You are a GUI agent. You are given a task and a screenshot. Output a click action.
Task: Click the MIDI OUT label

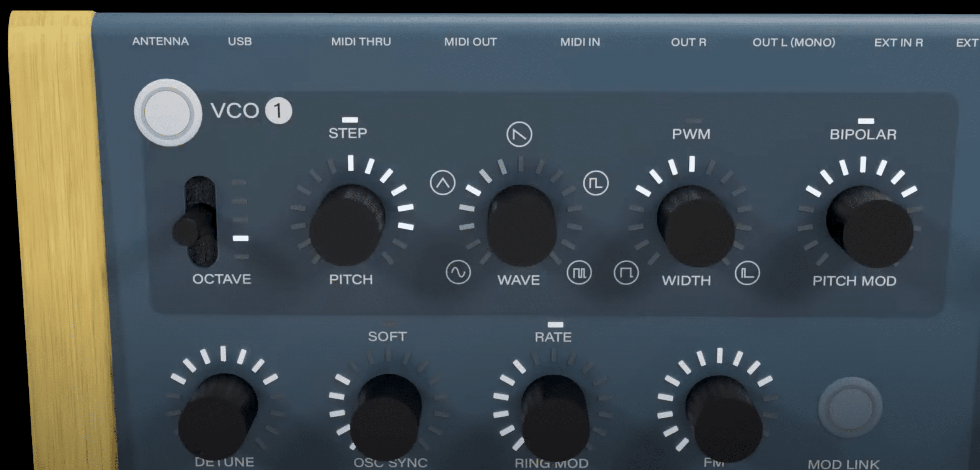470,42
